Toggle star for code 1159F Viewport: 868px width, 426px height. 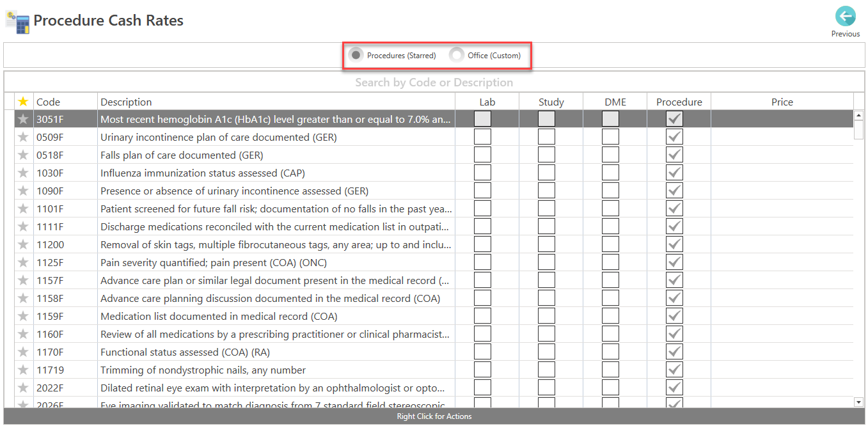[x=24, y=316]
